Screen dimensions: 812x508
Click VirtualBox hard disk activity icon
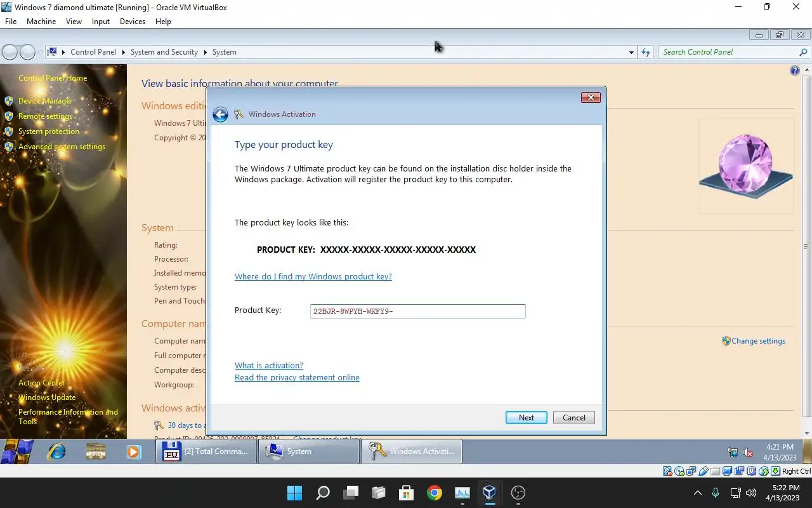pos(667,471)
